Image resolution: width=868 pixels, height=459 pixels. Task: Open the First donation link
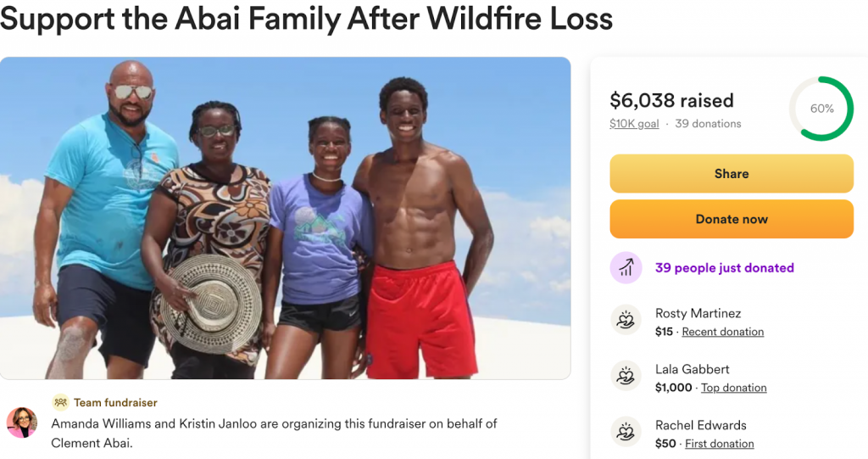click(719, 444)
